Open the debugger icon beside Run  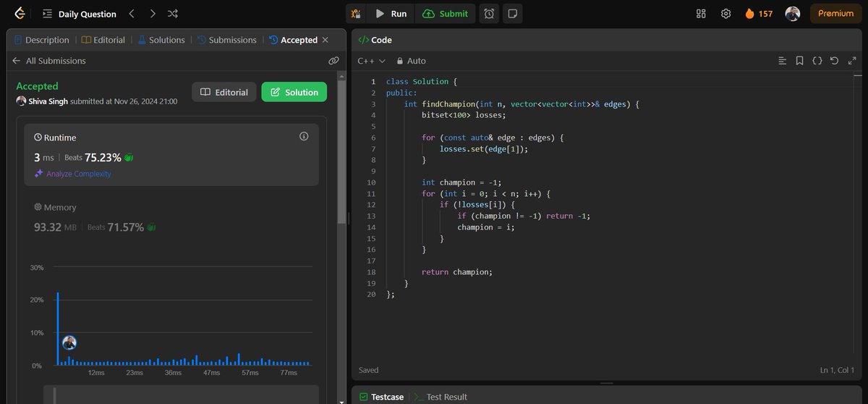355,14
